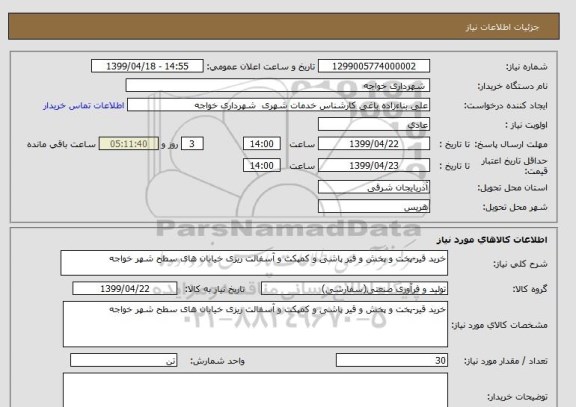Click the countdown timer 05:11:40
The image size is (576, 407).
tap(129, 144)
